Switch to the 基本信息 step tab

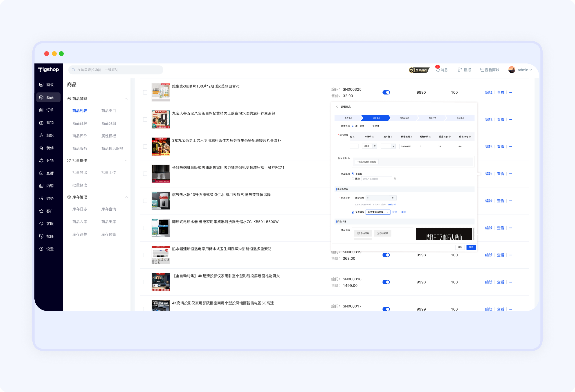point(348,118)
